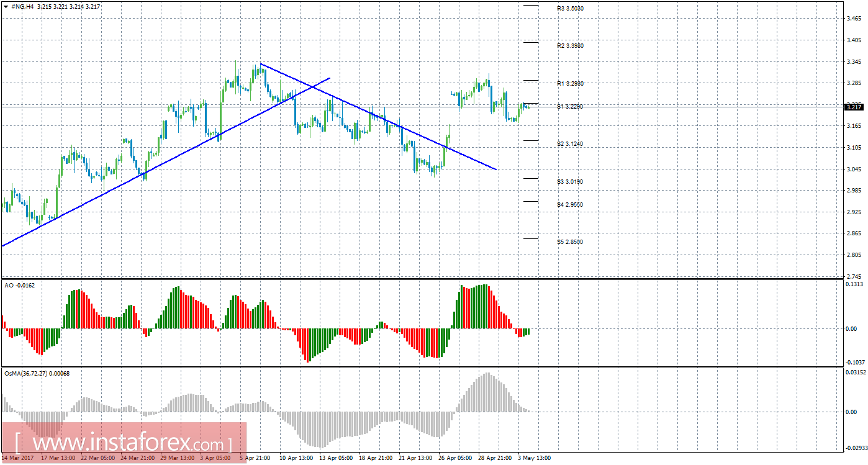The image size is (868, 465).
Task: Click the #NG,H4 chart title text
Action: 23,6
